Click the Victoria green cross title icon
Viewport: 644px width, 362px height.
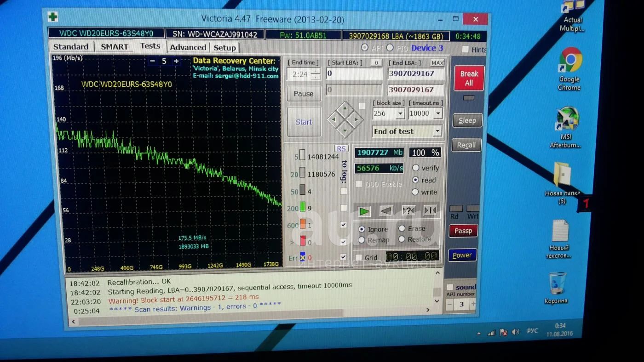point(53,17)
